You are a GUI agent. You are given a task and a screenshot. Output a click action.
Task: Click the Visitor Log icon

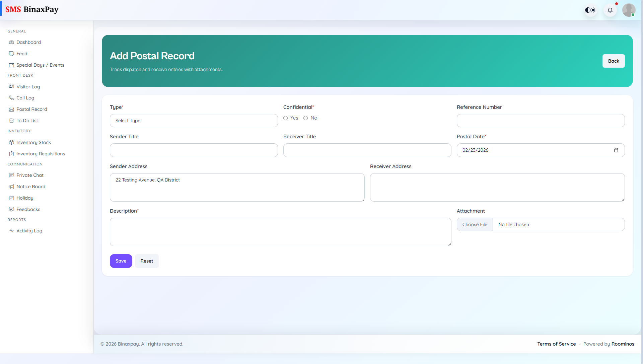11,87
